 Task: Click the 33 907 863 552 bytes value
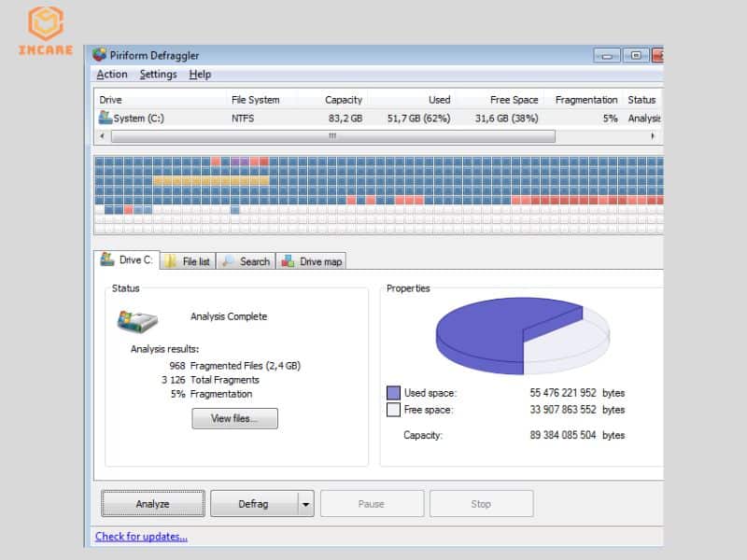pos(577,410)
